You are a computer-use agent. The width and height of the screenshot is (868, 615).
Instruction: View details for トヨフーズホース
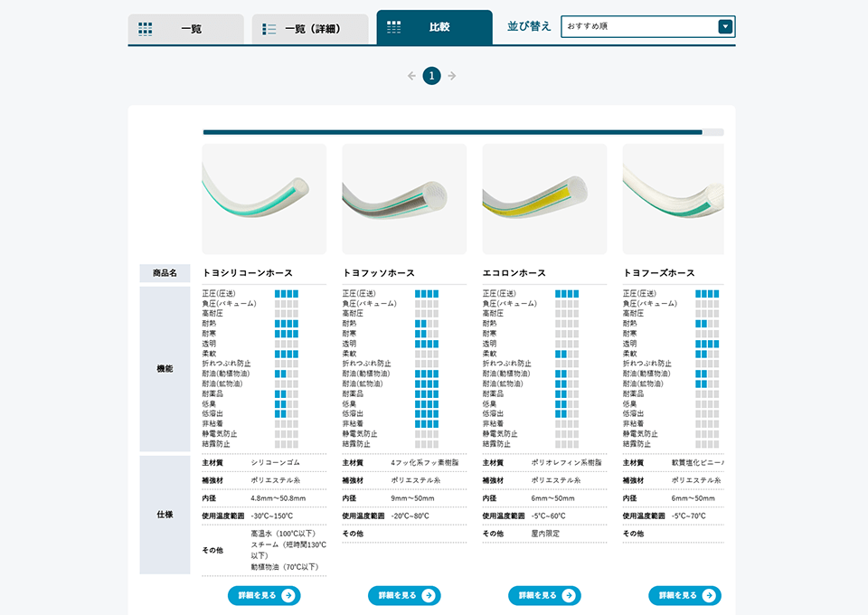684,596
